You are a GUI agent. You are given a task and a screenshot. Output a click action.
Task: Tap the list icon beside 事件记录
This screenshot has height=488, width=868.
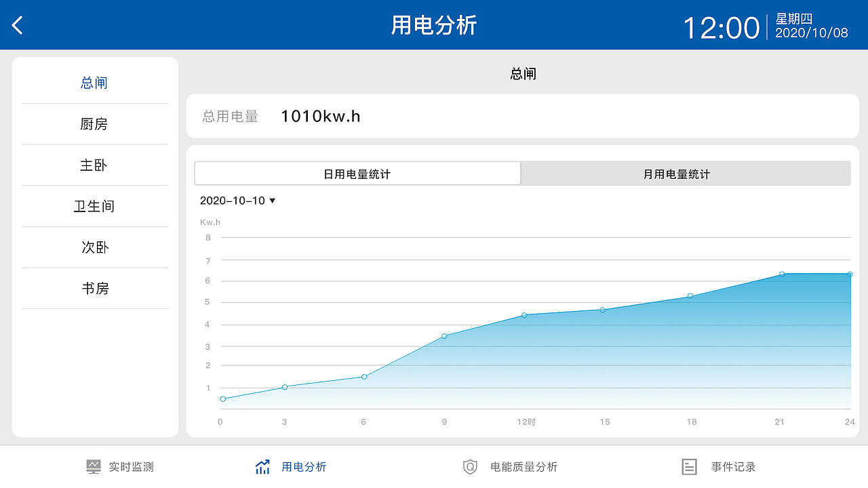click(689, 466)
